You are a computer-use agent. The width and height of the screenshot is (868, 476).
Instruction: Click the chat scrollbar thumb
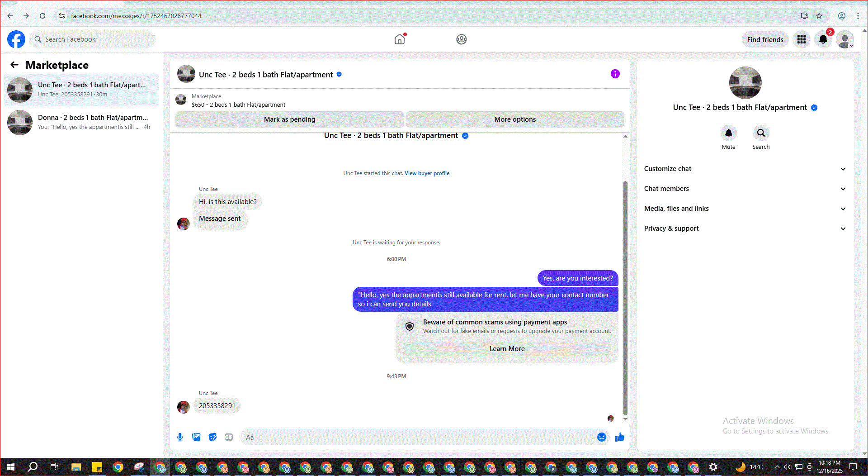point(625,298)
